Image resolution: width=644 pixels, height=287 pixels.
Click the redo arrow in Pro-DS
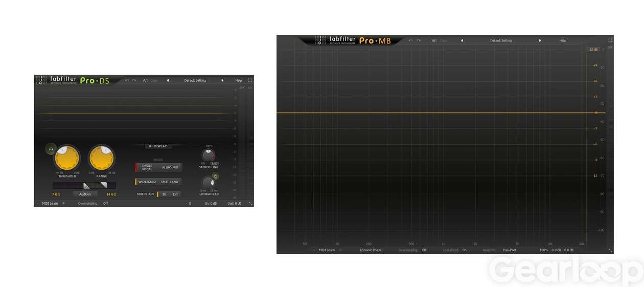coord(134,80)
